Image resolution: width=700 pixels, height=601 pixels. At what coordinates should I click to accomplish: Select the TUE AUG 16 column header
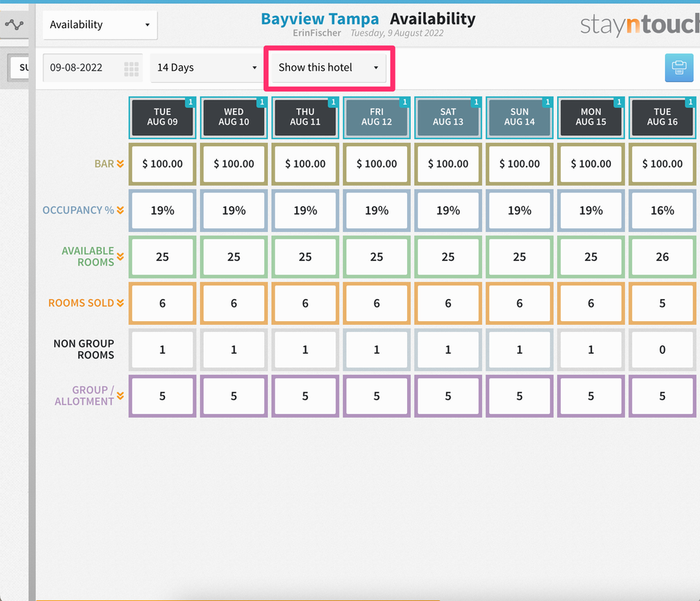(663, 117)
